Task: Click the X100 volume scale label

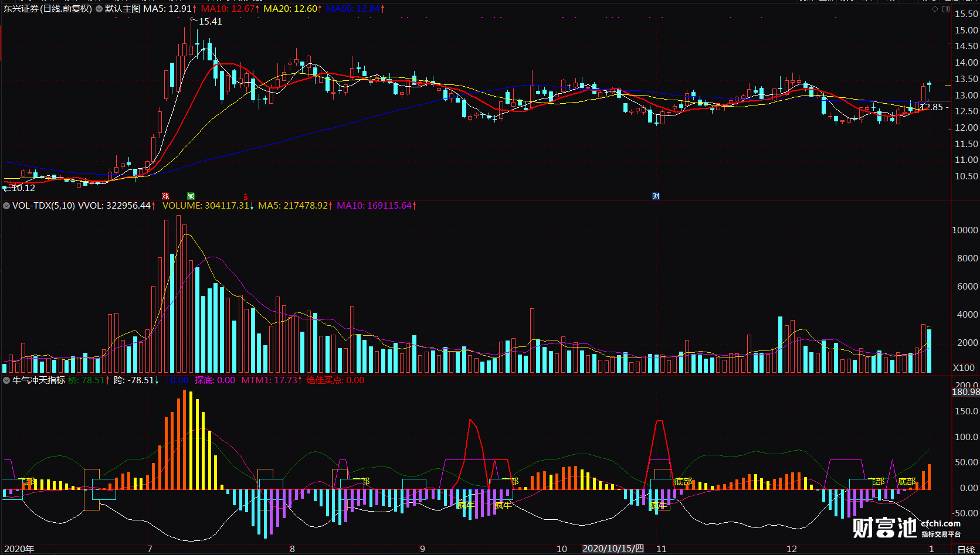Action: (964, 368)
